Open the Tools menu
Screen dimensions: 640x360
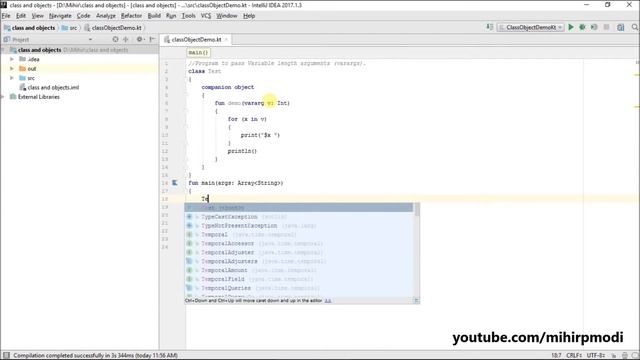tap(189, 16)
